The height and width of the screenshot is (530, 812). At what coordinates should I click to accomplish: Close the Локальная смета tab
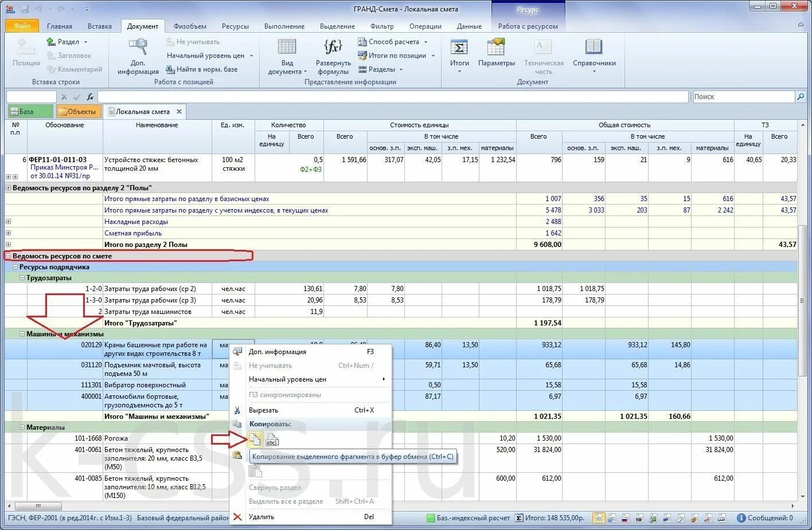click(x=179, y=112)
